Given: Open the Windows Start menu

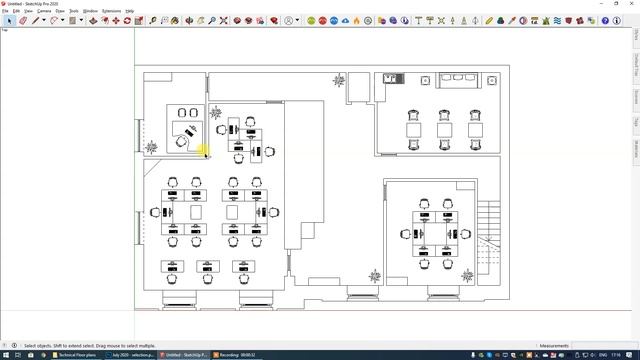Looking at the screenshot, I should click(6, 355).
